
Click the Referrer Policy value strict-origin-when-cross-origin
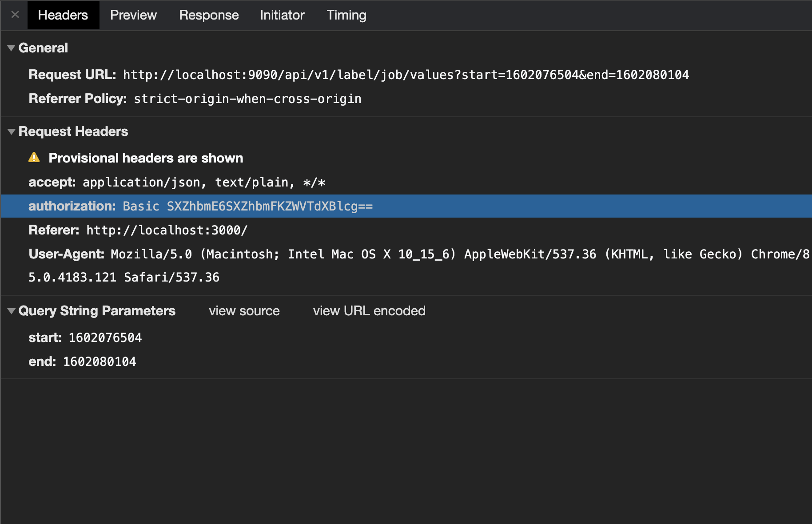(247, 99)
